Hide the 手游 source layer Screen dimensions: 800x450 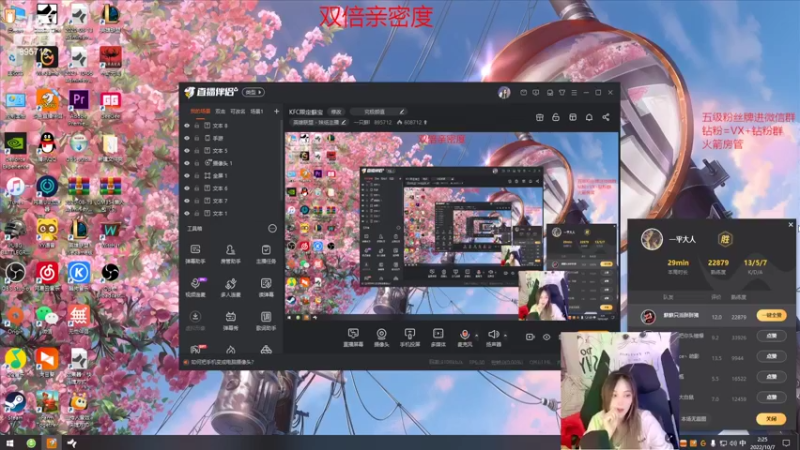[x=187, y=138]
